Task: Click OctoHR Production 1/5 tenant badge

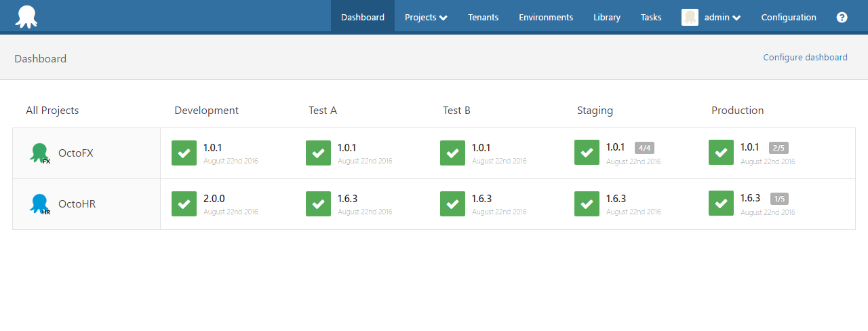Action: 778,199
